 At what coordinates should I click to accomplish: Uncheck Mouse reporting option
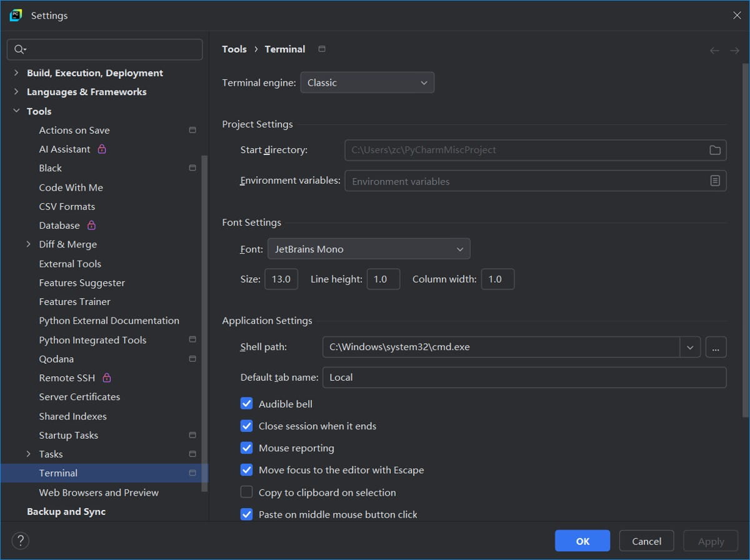247,448
